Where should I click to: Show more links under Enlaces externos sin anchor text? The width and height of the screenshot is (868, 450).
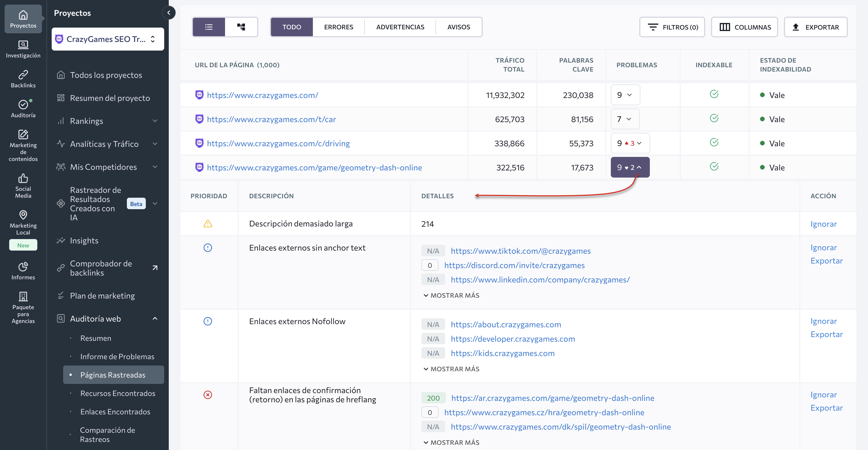[452, 295]
